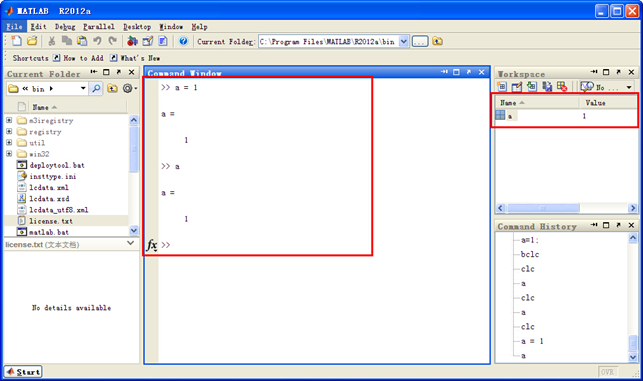The height and width of the screenshot is (381, 643).
Task: Open MATLAB help question mark
Action: point(183,41)
